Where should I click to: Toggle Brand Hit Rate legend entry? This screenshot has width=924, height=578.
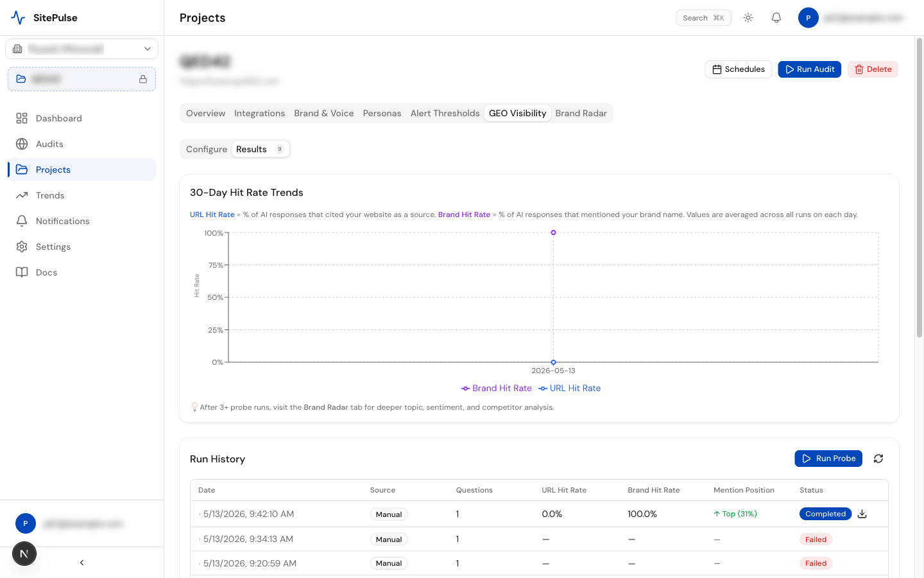coord(497,389)
